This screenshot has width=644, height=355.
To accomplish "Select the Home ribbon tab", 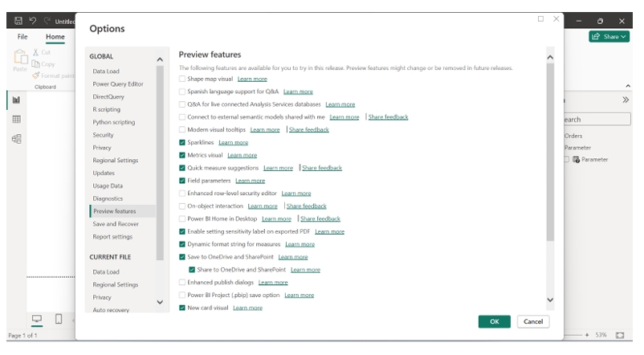I will (x=55, y=37).
